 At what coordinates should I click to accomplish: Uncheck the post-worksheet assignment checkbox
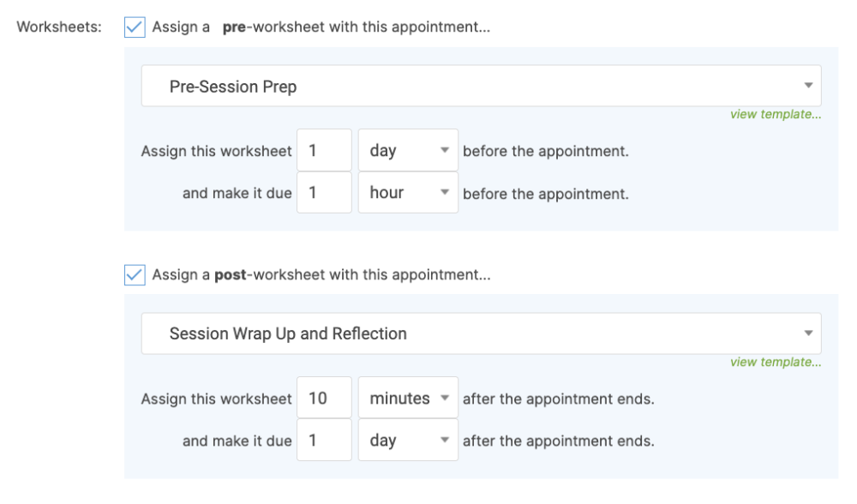pos(135,275)
